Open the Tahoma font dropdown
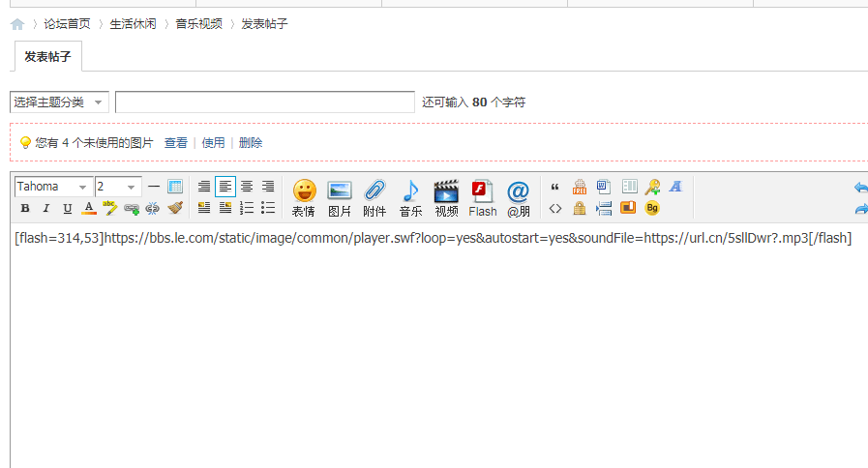 (x=52, y=187)
